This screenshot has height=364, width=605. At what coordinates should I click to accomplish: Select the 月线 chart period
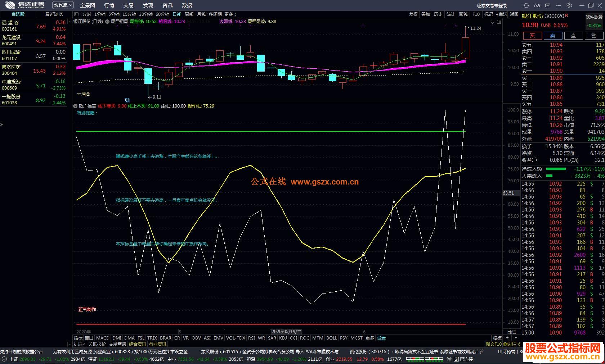(201, 14)
